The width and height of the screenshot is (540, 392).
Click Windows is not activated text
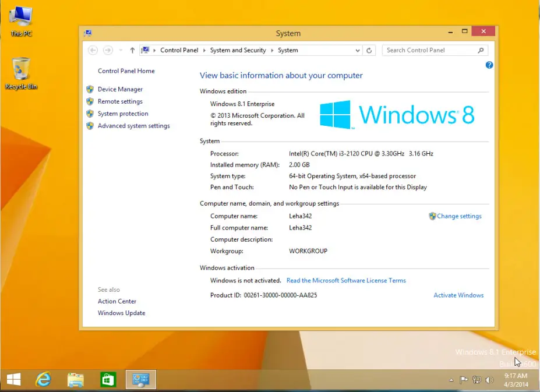tap(246, 280)
